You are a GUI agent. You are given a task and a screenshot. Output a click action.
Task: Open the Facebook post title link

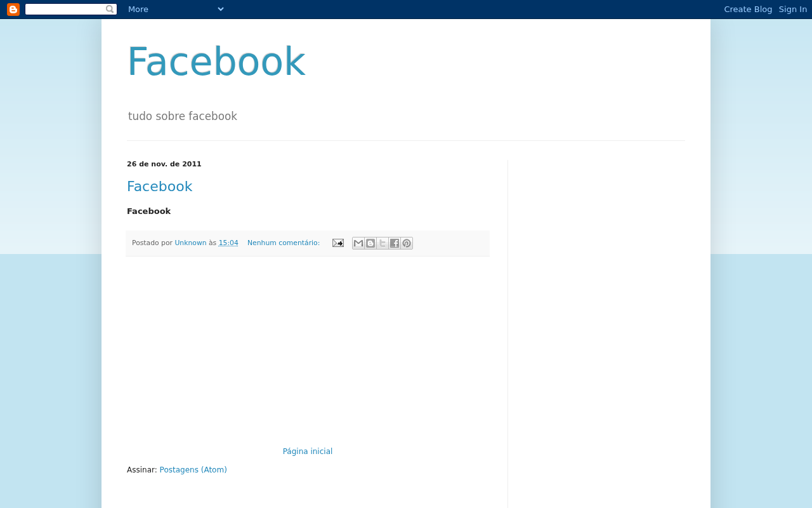(x=159, y=187)
